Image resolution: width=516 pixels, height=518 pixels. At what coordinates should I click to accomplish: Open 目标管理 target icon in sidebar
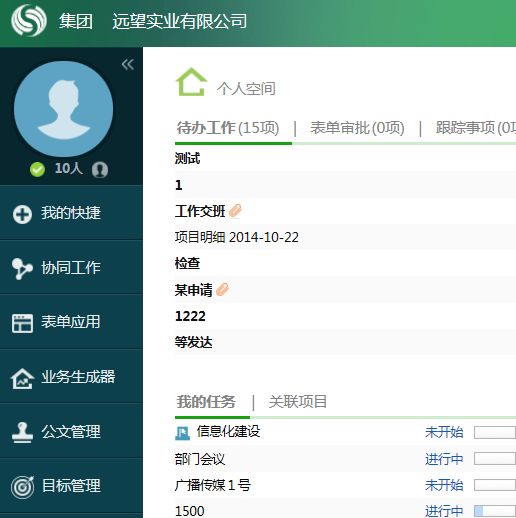pyautogui.click(x=22, y=487)
